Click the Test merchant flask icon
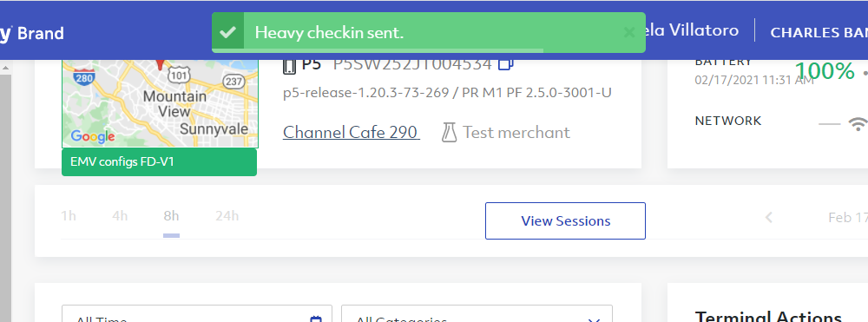Image resolution: width=868 pixels, height=322 pixels. click(449, 132)
